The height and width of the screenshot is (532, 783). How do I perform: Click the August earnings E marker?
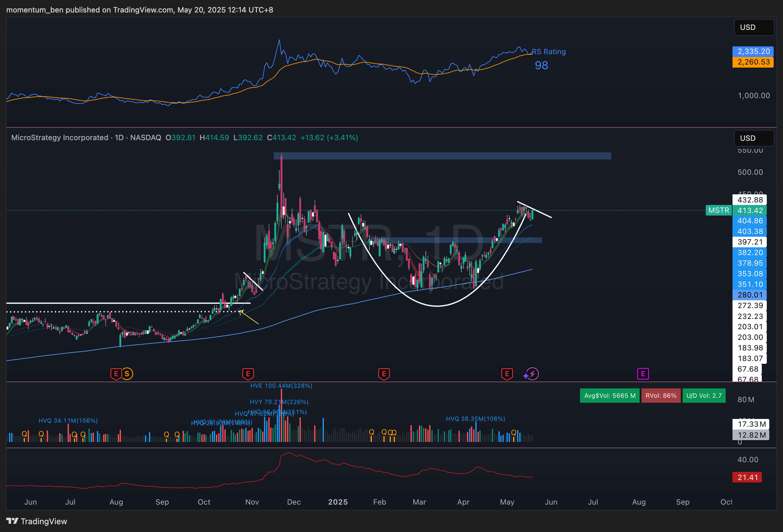116,374
